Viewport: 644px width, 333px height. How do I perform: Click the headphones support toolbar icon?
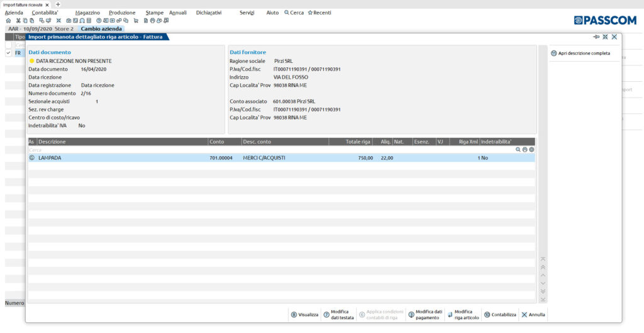82,21
